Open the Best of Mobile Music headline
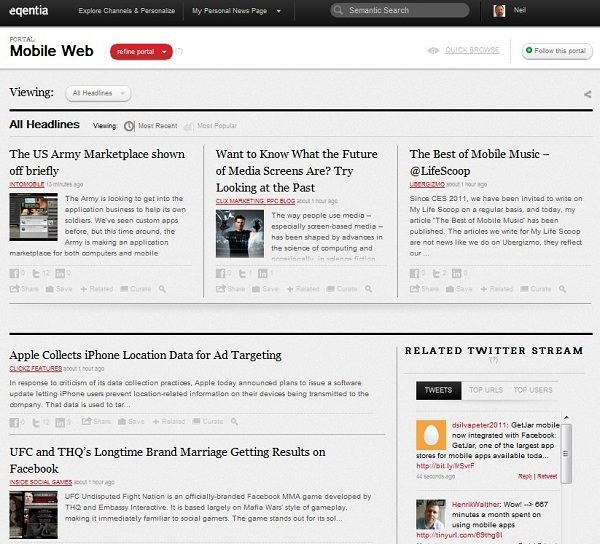Image resolution: width=600 pixels, height=544 pixels. [x=479, y=162]
